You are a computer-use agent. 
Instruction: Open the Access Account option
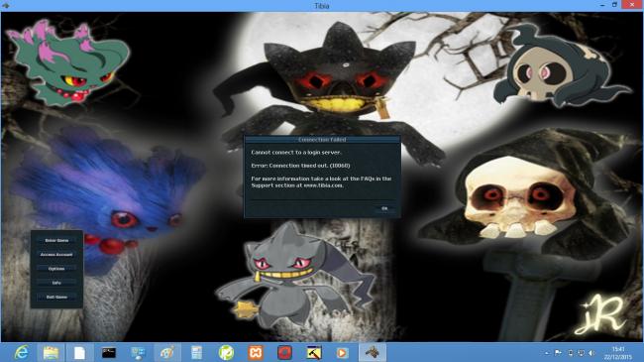click(56, 255)
